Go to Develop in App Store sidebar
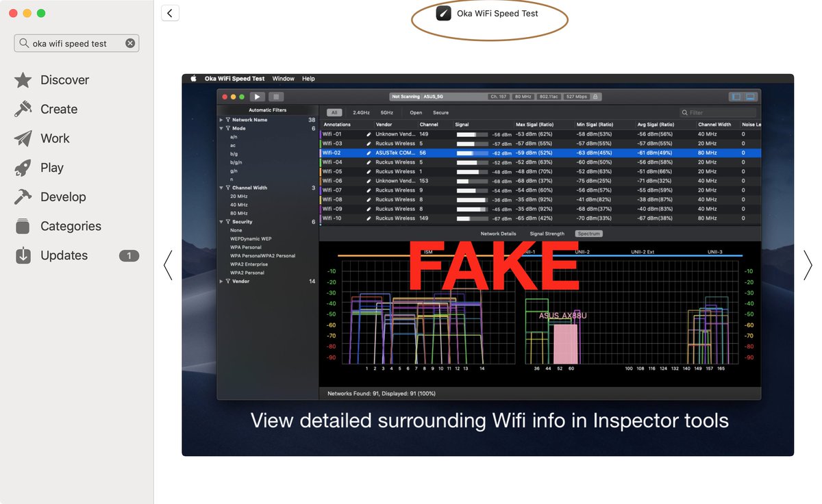This screenshot has height=504, width=822. click(63, 197)
